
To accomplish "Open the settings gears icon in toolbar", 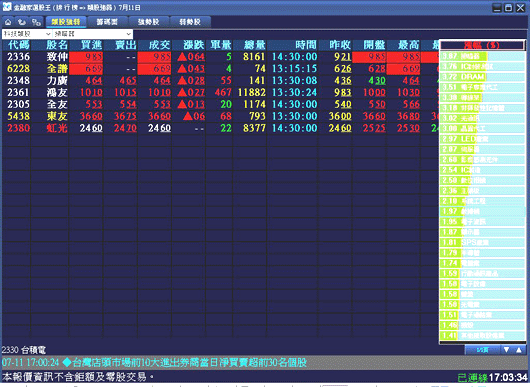I will [36, 22].
